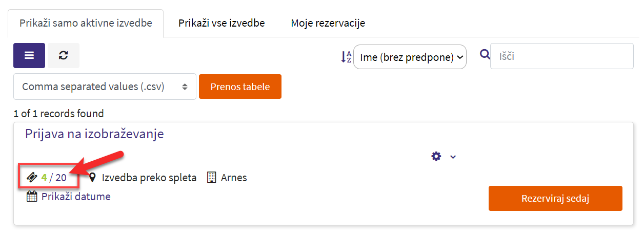644x236 pixels.
Task: Switch to Prikaži vse izvedbe tab
Action: (222, 24)
